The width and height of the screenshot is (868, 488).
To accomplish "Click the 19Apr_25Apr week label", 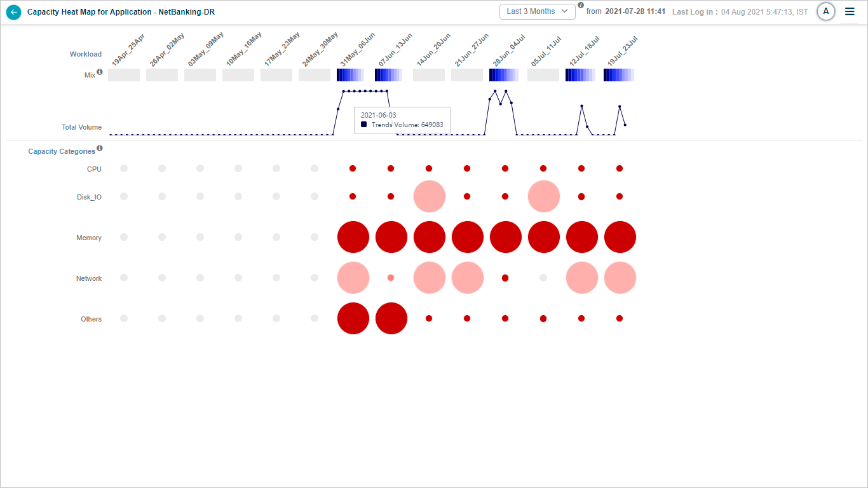I will (x=128, y=51).
